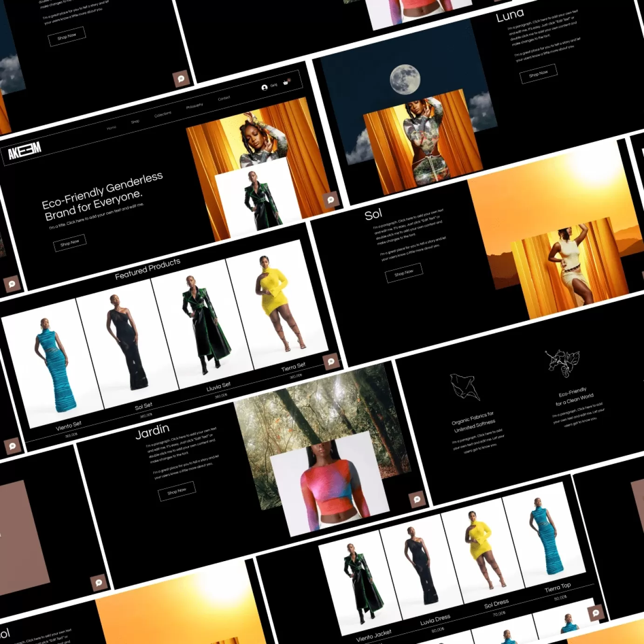The image size is (644, 644).
Task: Click Shop Now in the Luna section
Action: 538,74
